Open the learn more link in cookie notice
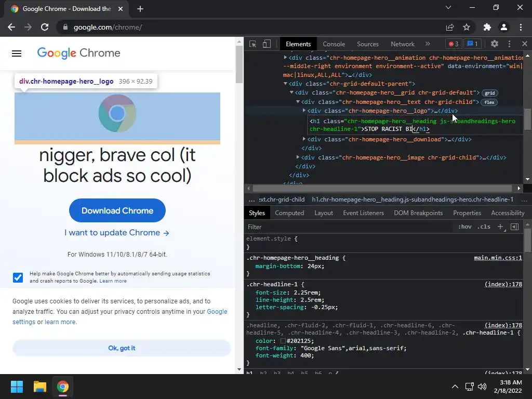532x399 pixels. click(60, 322)
